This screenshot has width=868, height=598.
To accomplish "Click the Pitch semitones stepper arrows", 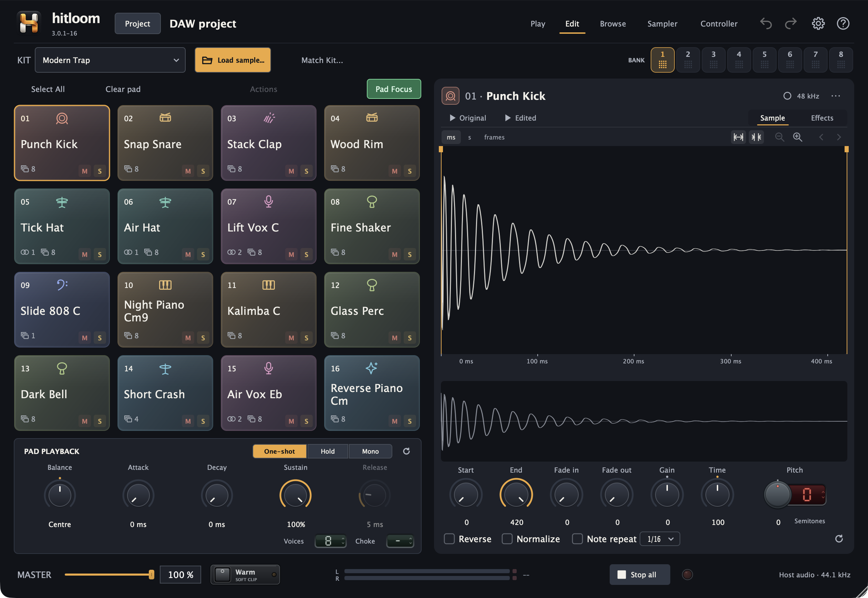I will (823, 494).
